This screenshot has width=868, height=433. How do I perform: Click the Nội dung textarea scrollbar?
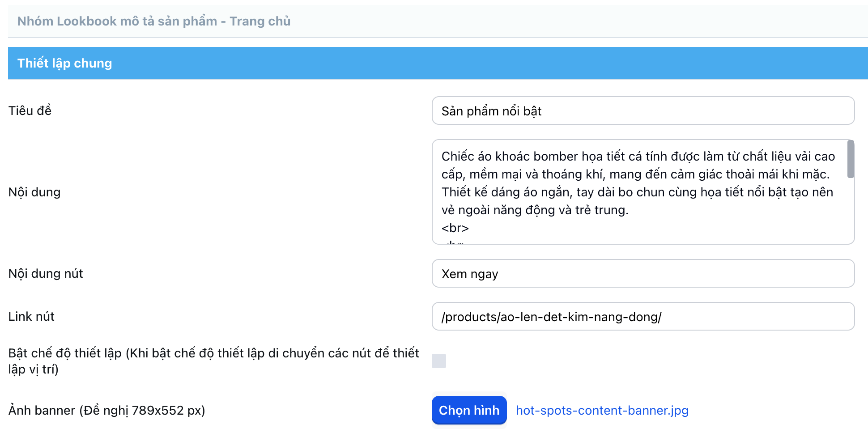(851, 160)
